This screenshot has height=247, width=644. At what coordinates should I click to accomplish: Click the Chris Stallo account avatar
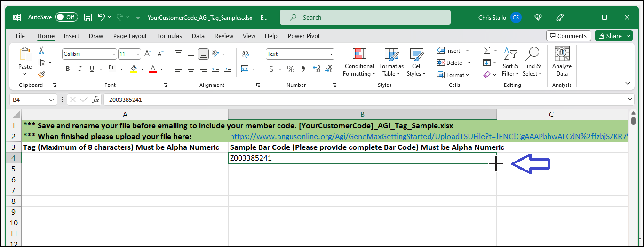tap(516, 17)
